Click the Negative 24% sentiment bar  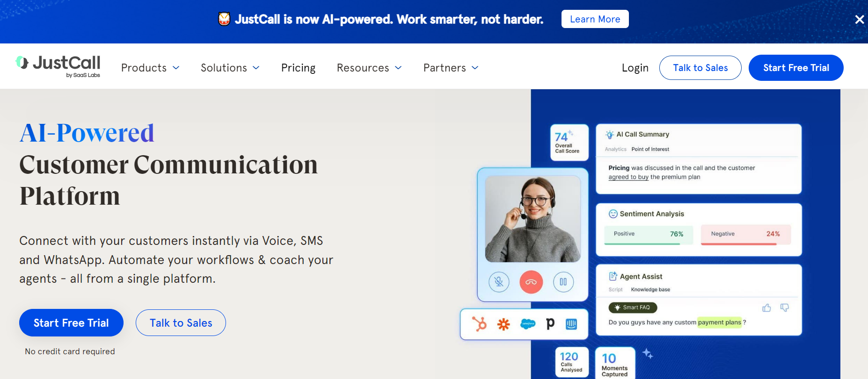click(x=746, y=235)
